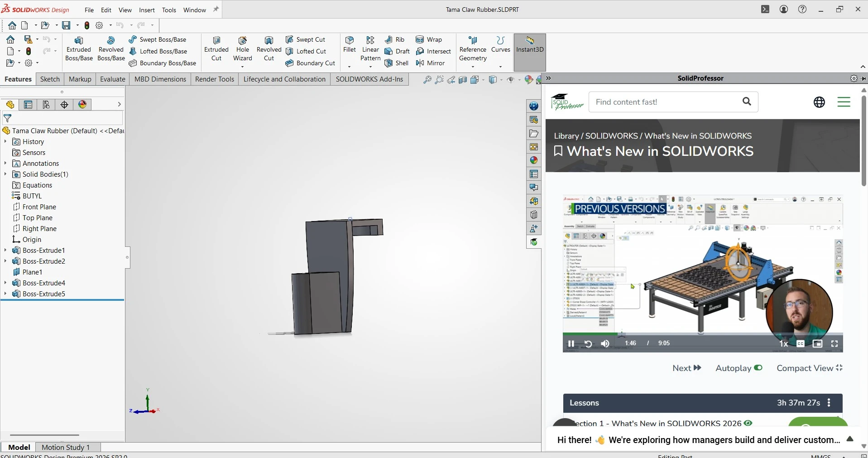
Task: Select the Linear Pattern tool
Action: [370, 48]
